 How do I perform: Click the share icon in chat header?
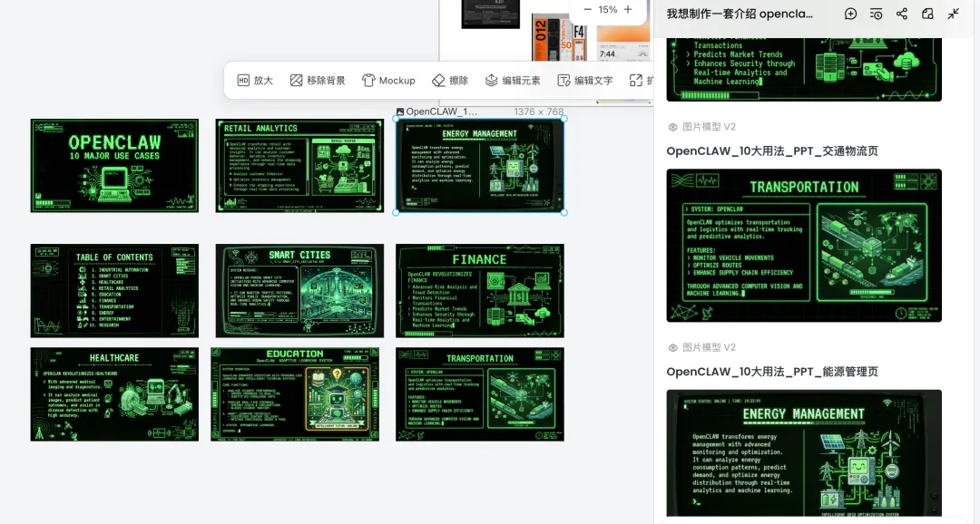coord(902,14)
